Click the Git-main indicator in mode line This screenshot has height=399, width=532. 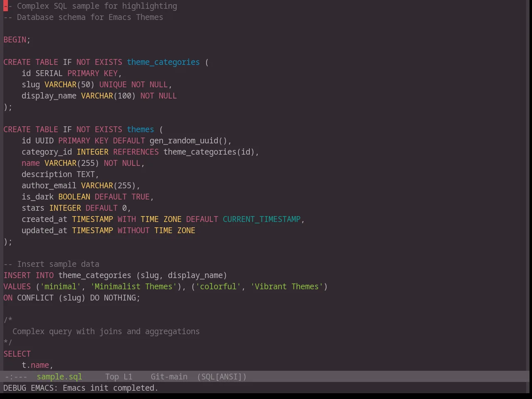point(169,377)
